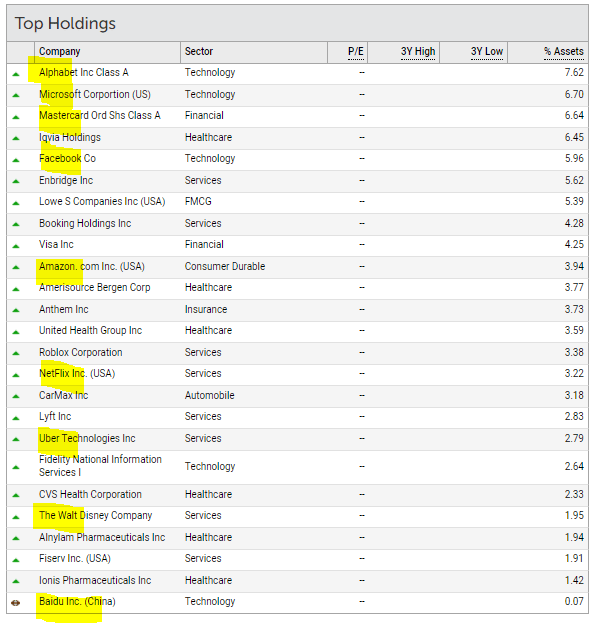This screenshot has width=593, height=624.
Task: Select company name Uber Technologies Inc
Action: 87,438
